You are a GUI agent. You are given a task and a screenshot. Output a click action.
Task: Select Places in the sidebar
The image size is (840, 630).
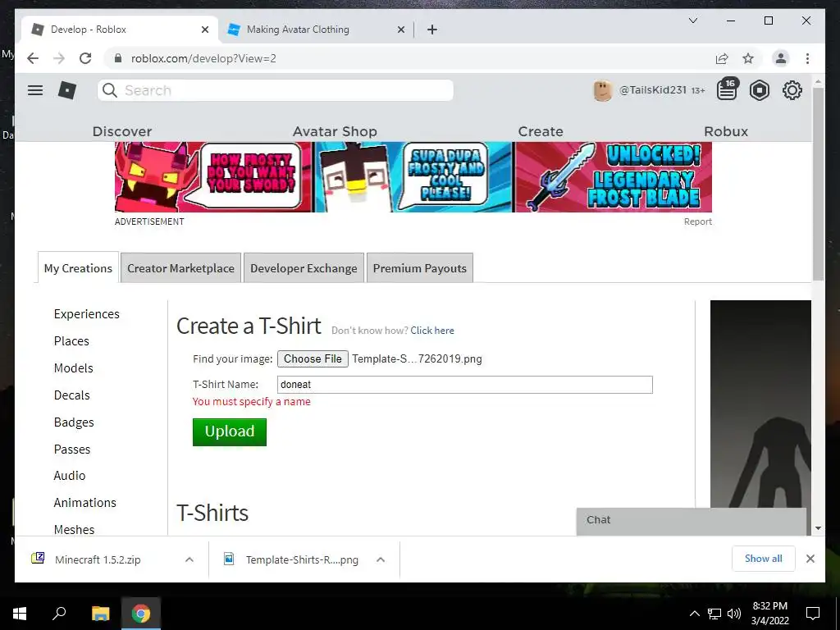[71, 340]
